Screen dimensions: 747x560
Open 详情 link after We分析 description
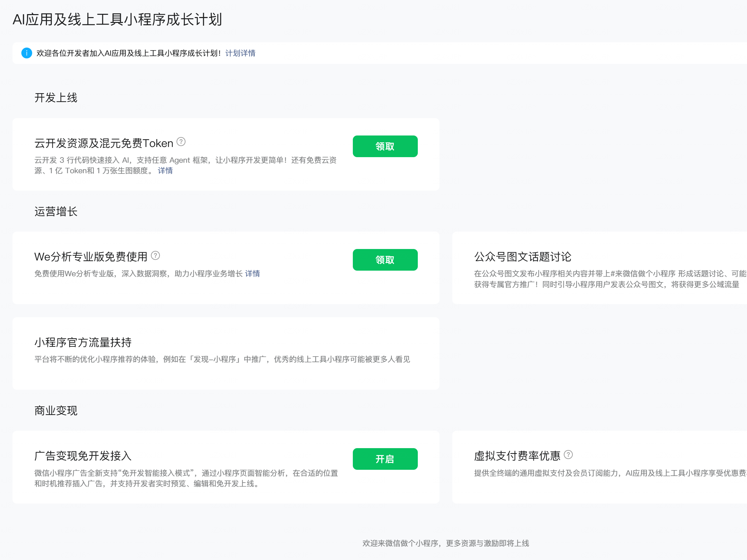252,274
